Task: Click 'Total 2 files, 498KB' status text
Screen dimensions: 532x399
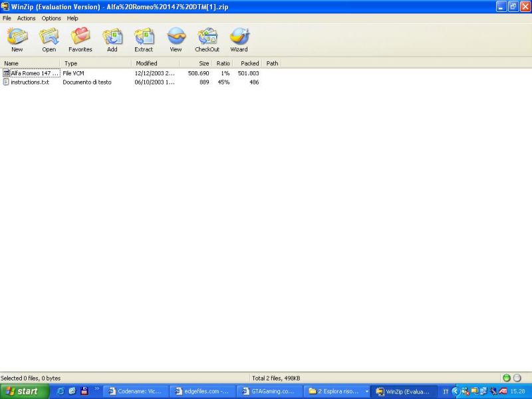Action: (276, 378)
